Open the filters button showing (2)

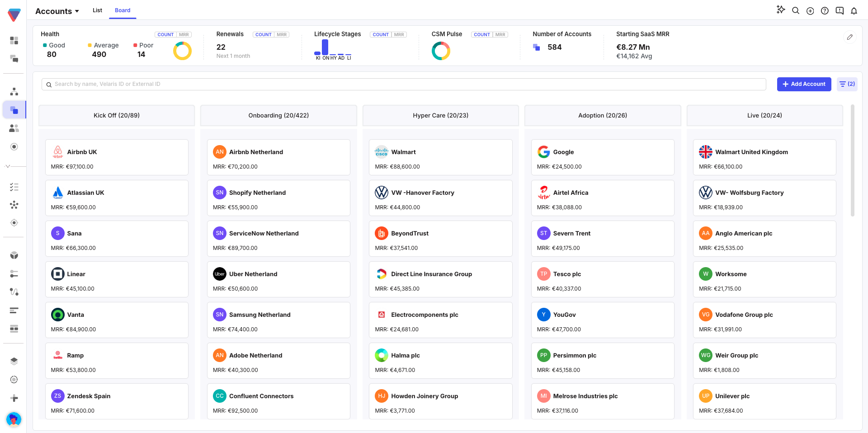[847, 84]
